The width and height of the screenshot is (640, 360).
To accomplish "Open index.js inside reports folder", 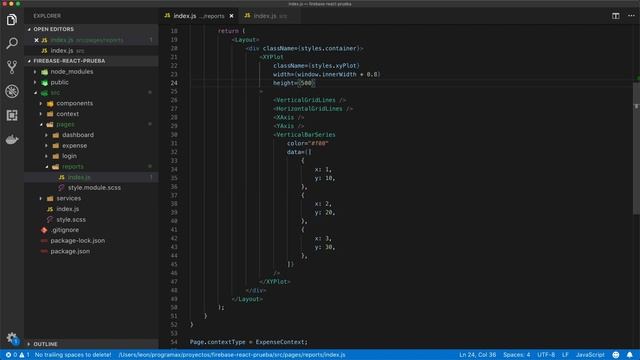I will pyautogui.click(x=91, y=177).
